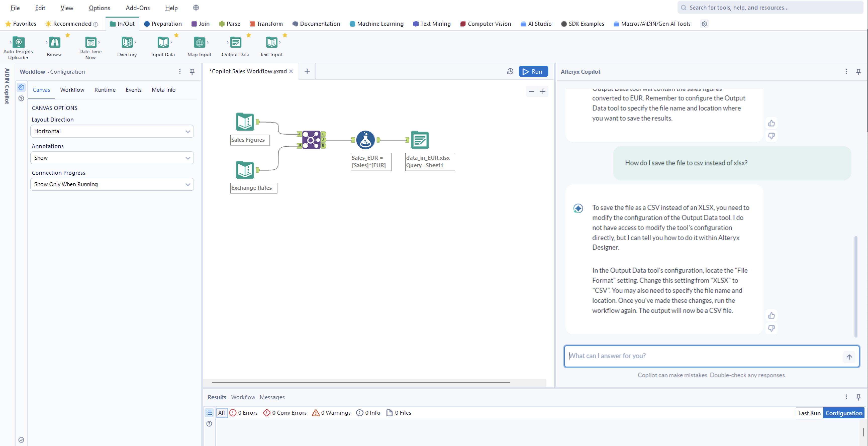Expand the Annotations Show dropdown
The image size is (868, 446).
click(112, 158)
